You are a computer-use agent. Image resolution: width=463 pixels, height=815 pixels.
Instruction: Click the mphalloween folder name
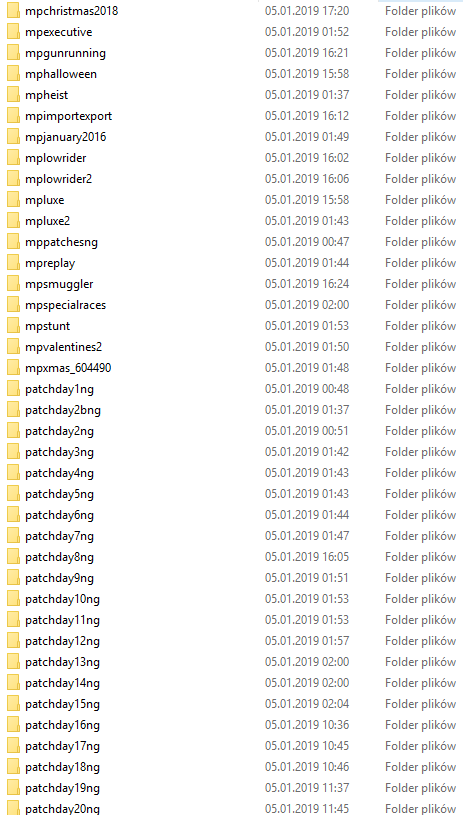pyautogui.click(x=61, y=74)
